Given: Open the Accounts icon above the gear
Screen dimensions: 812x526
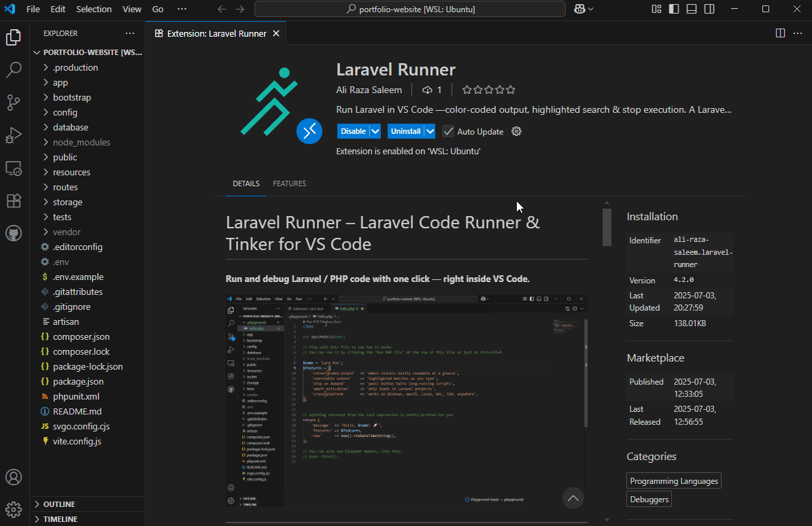Looking at the screenshot, I should click(14, 478).
